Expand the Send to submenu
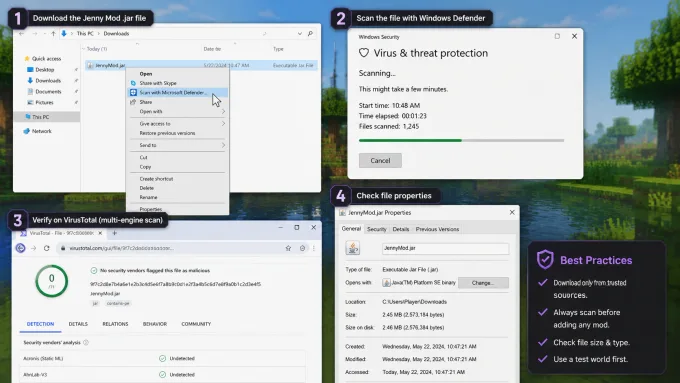The height and width of the screenshot is (383, 680). 223,145
